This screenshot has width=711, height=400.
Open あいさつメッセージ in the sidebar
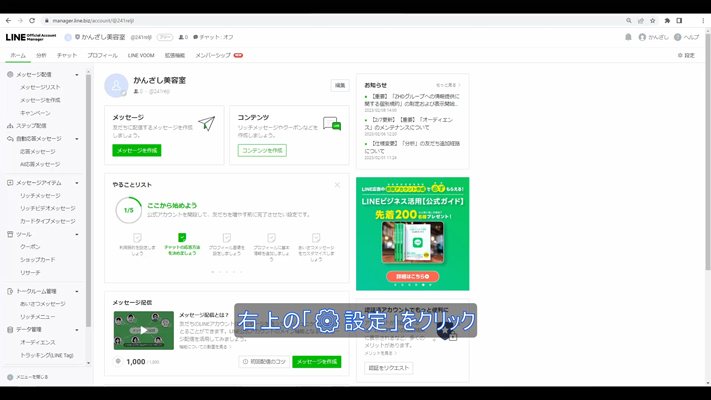click(x=43, y=304)
